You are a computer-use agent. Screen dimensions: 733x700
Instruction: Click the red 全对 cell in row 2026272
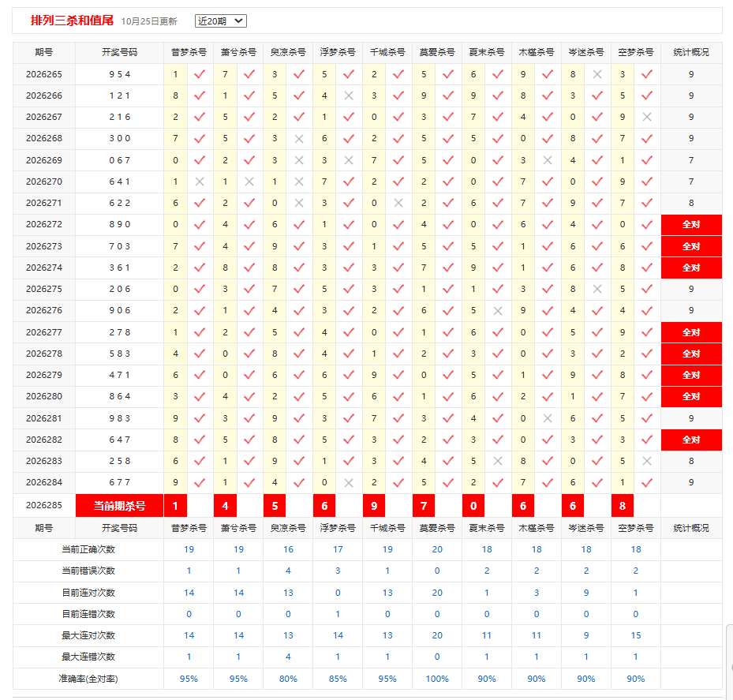[x=691, y=224]
